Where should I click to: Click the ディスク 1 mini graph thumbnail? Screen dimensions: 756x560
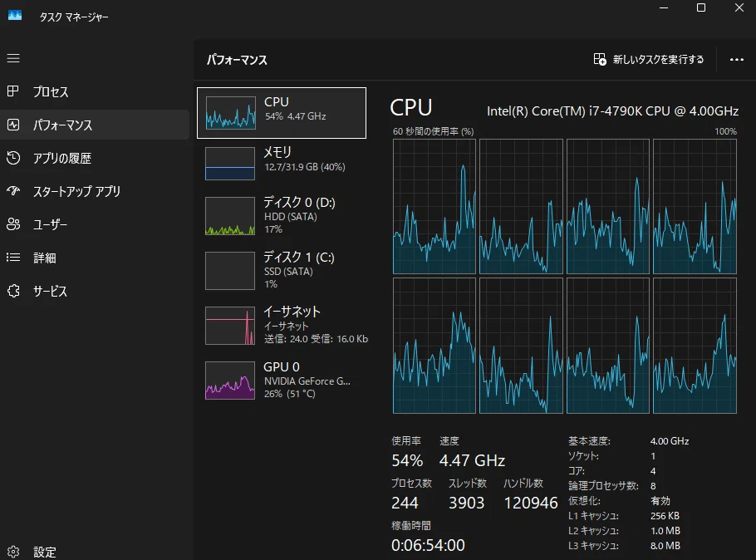(230, 271)
